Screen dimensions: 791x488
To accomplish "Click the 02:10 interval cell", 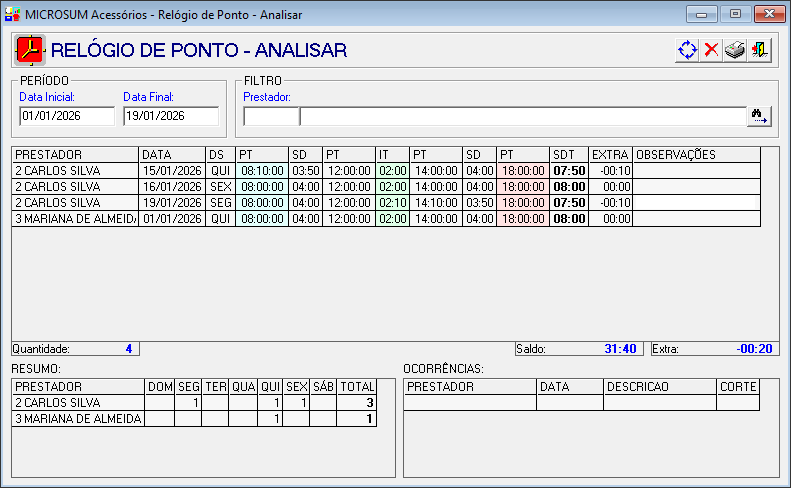I will click(392, 203).
